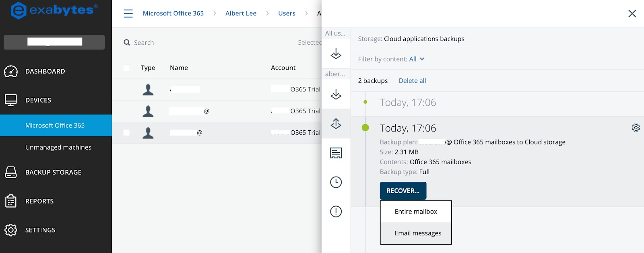Open the clock schedule icon

[336, 182]
